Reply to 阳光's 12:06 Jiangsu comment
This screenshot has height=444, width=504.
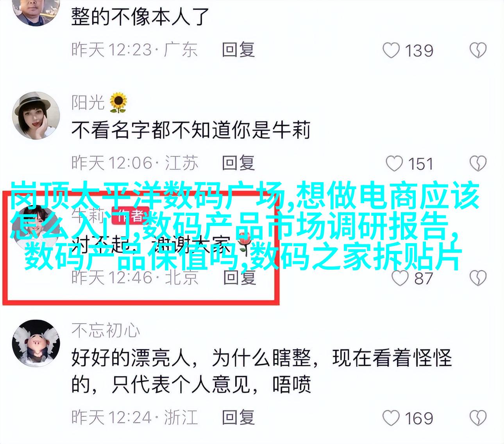click(238, 163)
